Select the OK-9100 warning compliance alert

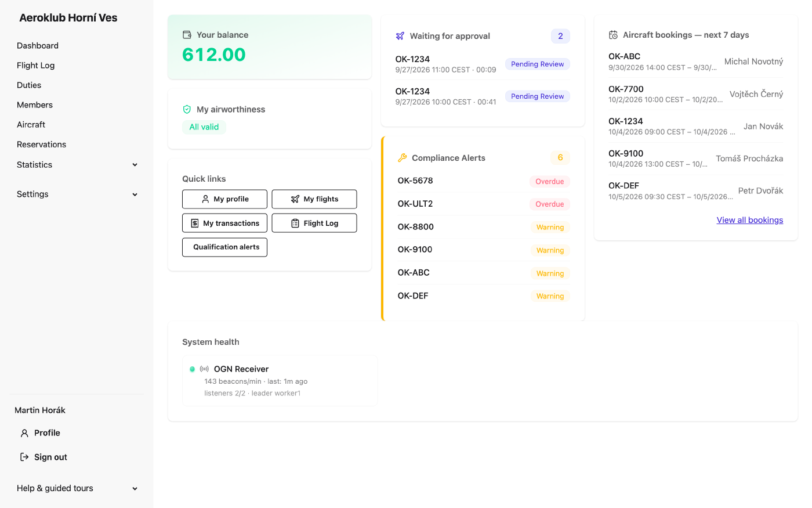[x=484, y=250]
